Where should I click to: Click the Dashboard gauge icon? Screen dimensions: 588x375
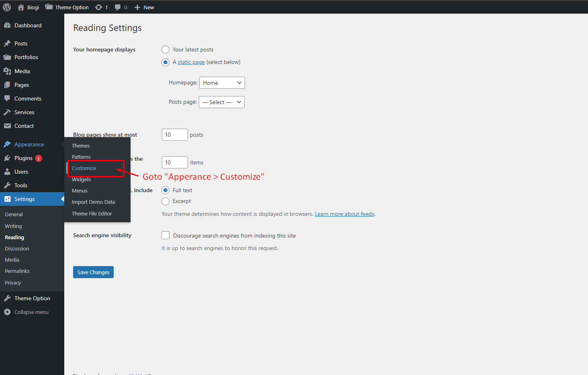[x=7, y=25]
